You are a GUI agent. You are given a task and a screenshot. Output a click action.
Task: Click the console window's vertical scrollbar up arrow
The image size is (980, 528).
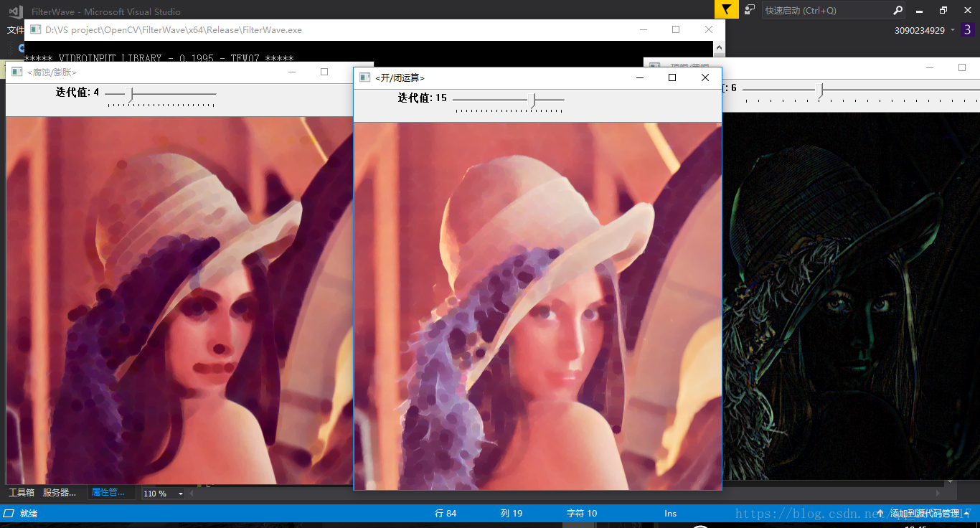[719, 47]
